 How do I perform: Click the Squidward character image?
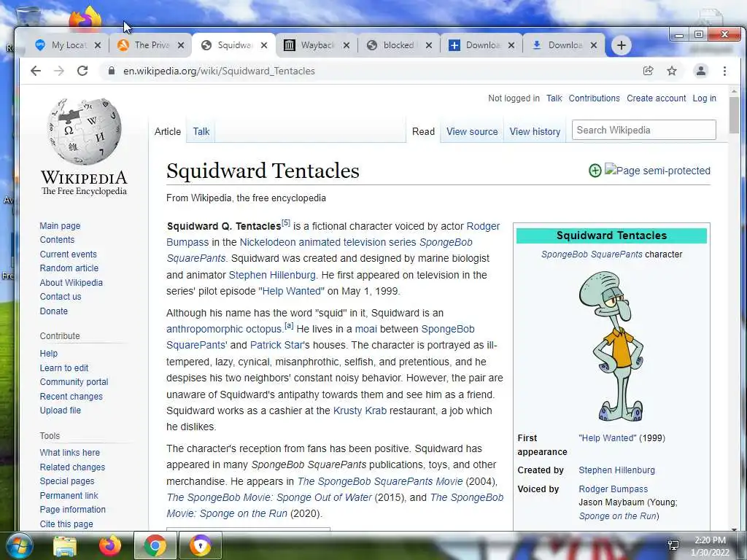(x=612, y=346)
